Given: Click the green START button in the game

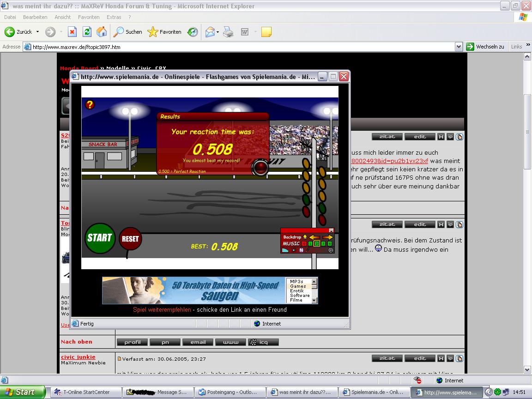Looking at the screenshot, I should click(x=100, y=238).
